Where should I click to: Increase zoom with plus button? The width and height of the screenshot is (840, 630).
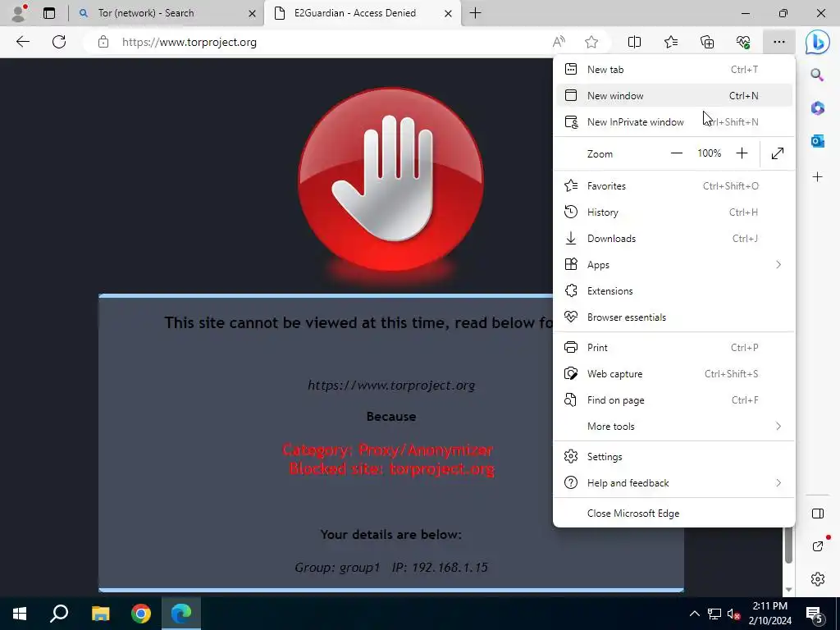pos(742,153)
